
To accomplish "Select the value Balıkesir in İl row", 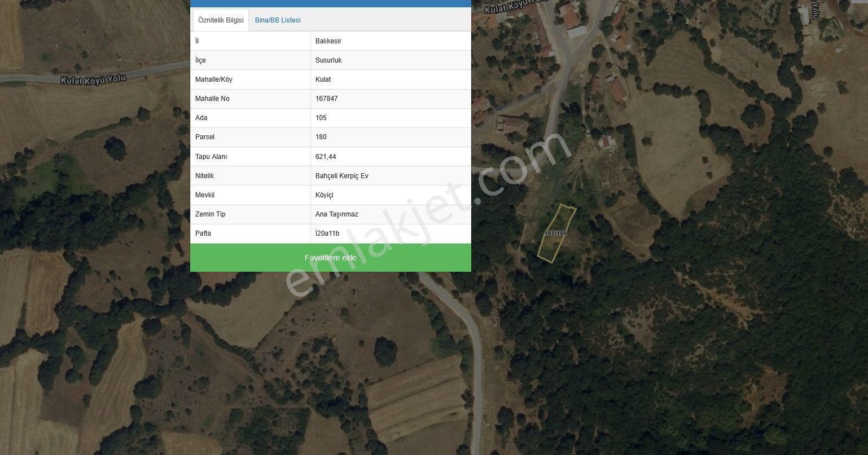I will pyautogui.click(x=328, y=41).
